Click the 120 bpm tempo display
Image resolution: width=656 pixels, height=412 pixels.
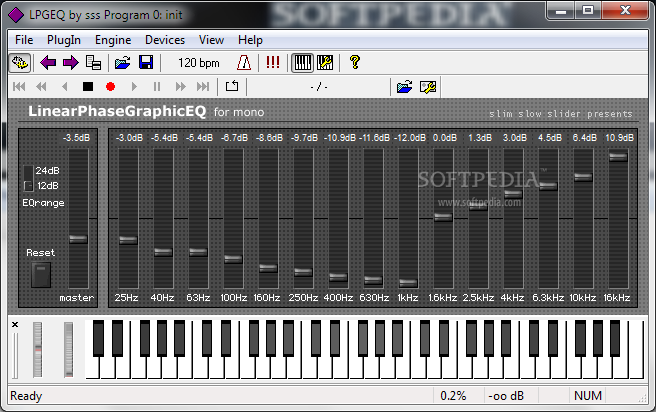pyautogui.click(x=198, y=63)
